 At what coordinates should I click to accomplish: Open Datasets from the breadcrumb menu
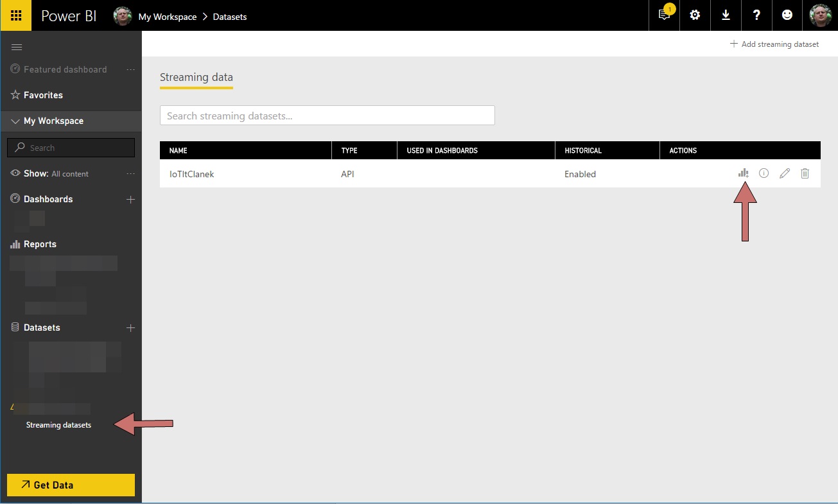pos(230,17)
